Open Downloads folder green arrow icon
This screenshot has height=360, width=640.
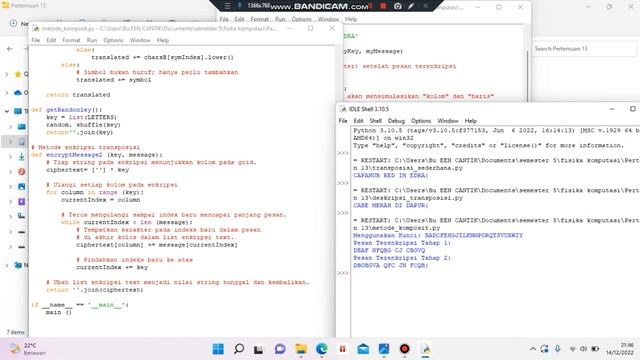coord(21,157)
